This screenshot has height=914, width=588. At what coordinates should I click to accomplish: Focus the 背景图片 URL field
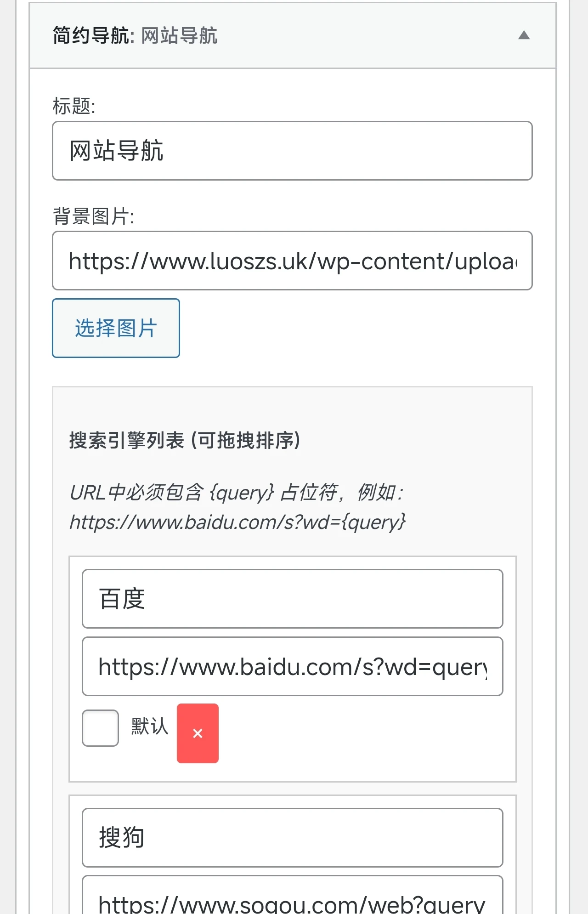point(292,261)
